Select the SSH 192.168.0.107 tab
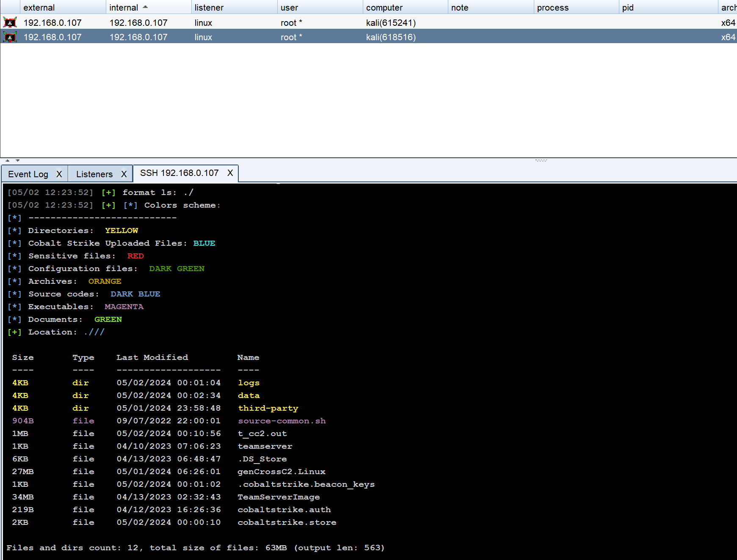This screenshot has height=560, width=737. [x=179, y=173]
